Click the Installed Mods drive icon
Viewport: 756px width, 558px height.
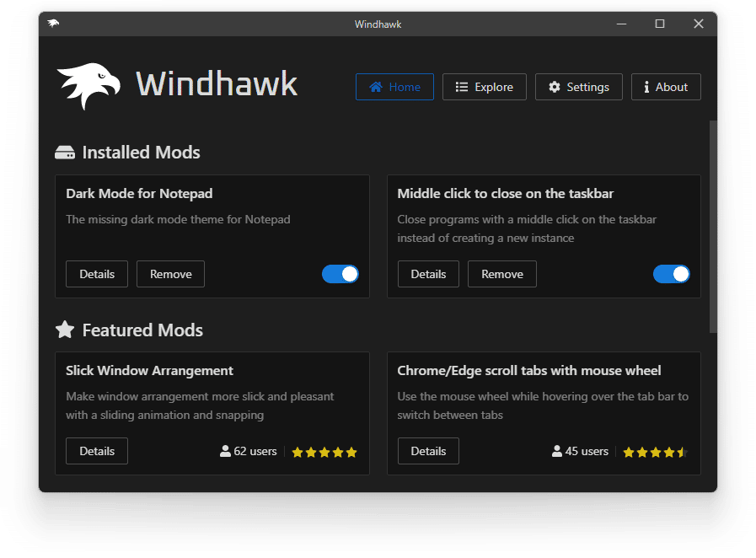tap(65, 153)
